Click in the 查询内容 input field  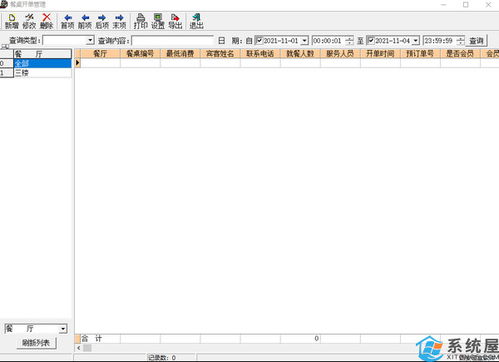point(173,41)
